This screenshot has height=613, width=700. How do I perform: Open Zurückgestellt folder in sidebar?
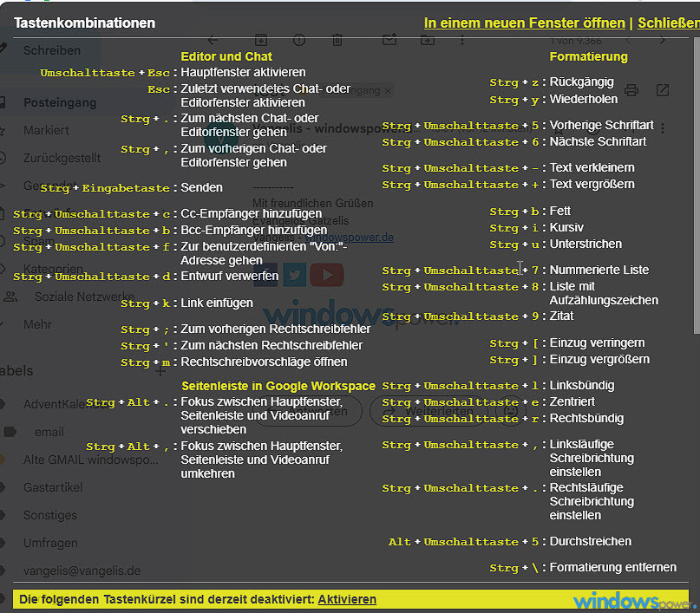coord(62,158)
